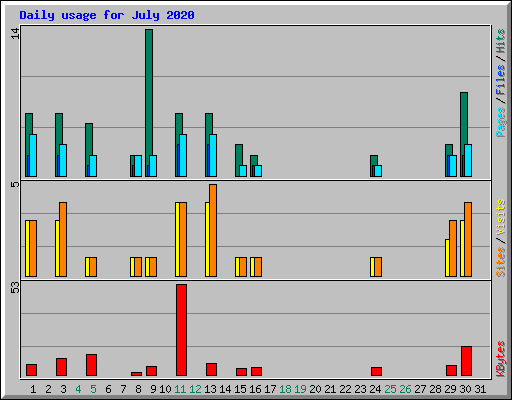The height and width of the screenshot is (400, 512).
Task: Click day label '20' on the x-axis
Action: point(315,389)
